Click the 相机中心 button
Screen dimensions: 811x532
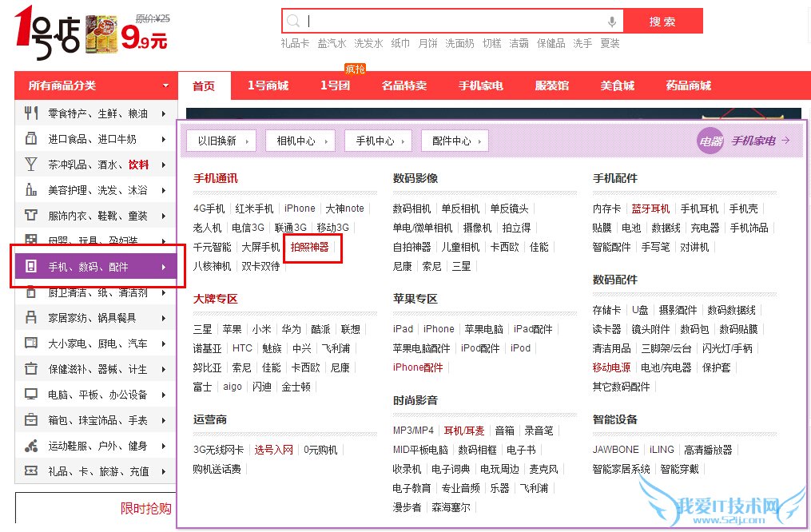pyautogui.click(x=300, y=141)
